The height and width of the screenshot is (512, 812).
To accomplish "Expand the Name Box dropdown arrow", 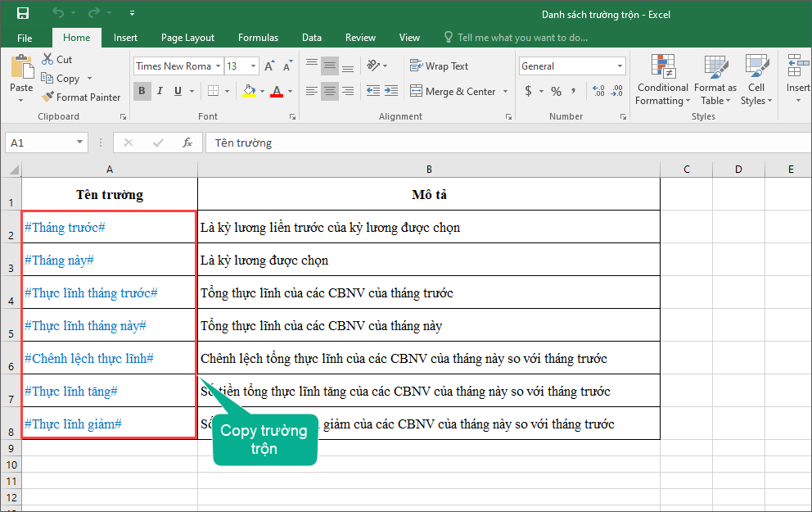I will tap(79, 143).
